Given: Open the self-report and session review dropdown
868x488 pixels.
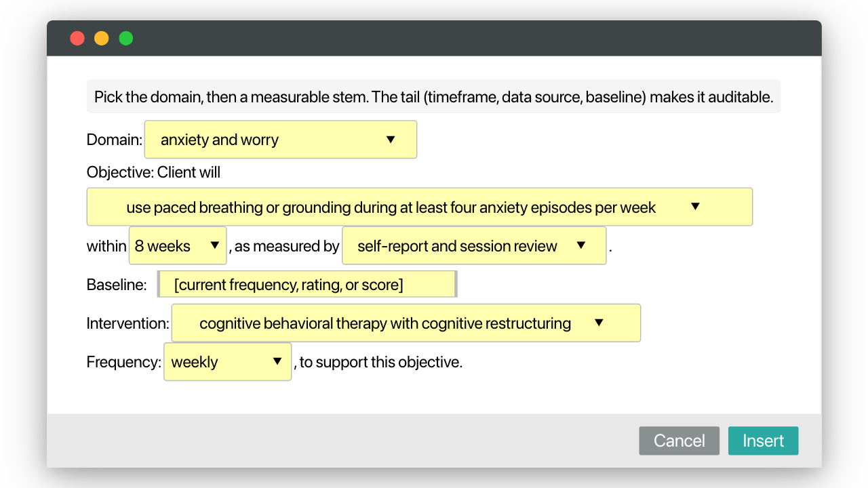Looking at the screenshot, I should point(474,245).
